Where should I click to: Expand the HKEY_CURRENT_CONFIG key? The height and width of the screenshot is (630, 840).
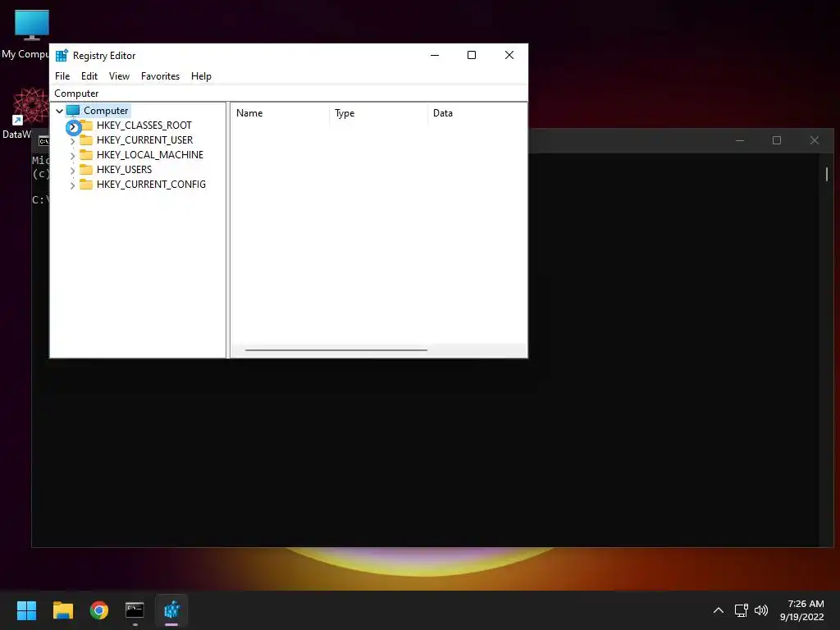point(73,185)
